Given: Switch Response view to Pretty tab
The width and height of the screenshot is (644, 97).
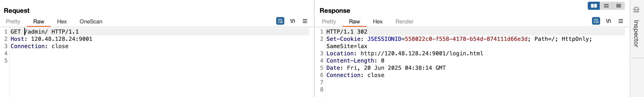Looking at the screenshot, I should pos(329,21).
